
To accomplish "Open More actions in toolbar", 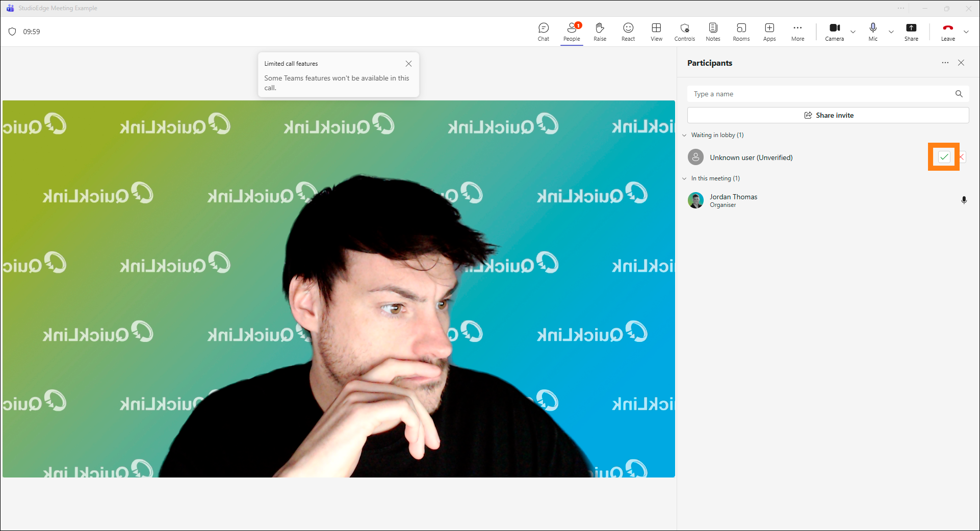I will tap(798, 32).
